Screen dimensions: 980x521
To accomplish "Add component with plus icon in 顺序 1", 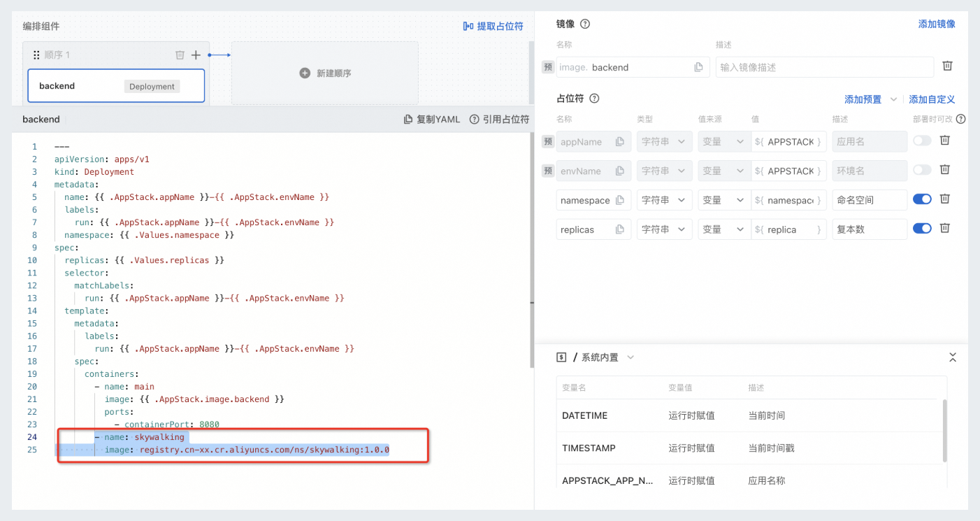I will pos(196,55).
